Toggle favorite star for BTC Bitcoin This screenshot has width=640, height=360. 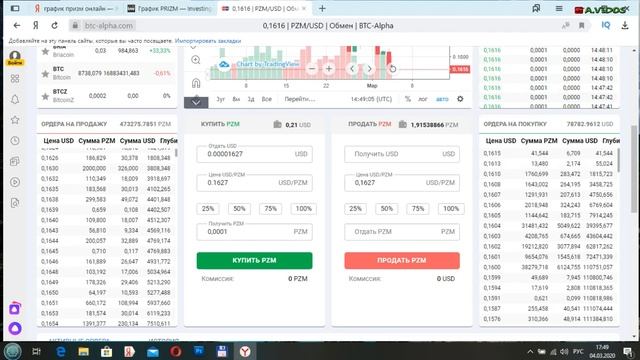(46, 74)
